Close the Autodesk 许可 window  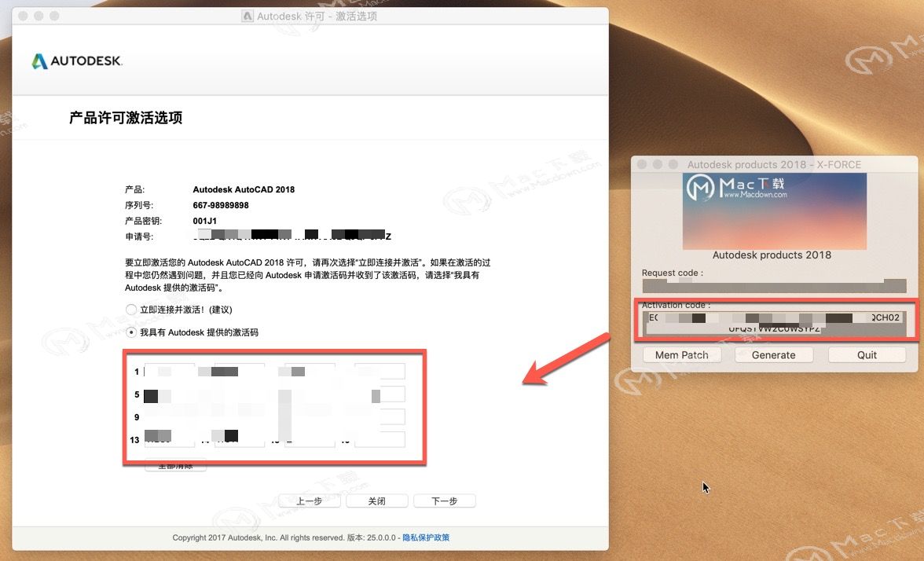(x=23, y=16)
